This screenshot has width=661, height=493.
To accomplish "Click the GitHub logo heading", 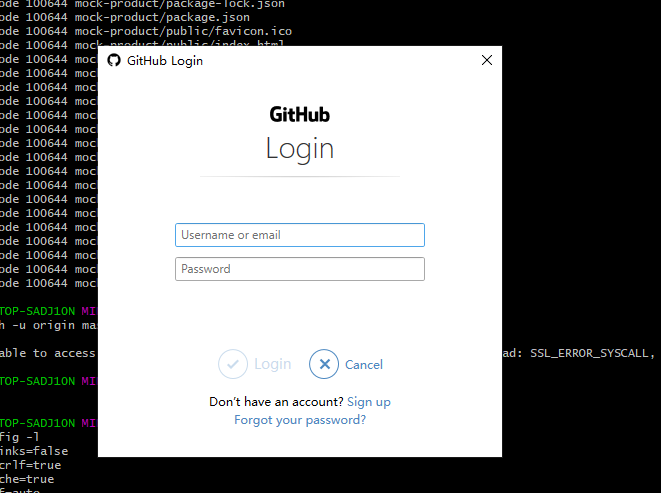I will tap(300, 115).
